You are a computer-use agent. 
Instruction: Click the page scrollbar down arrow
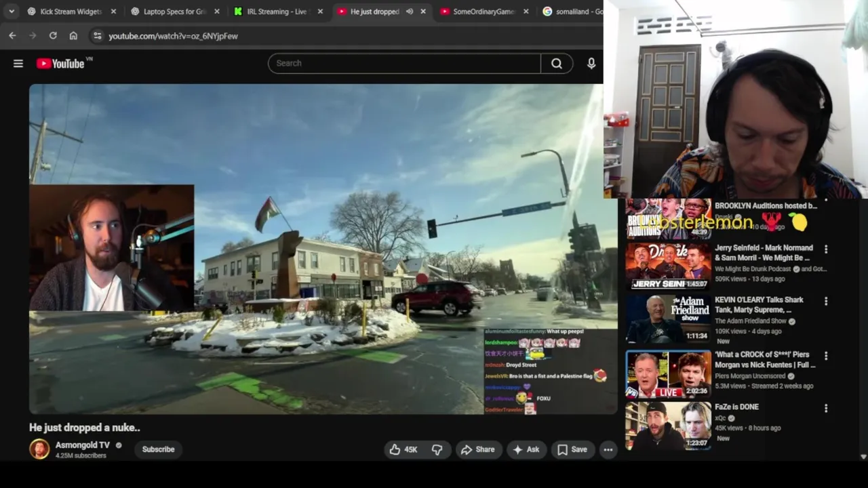(863, 457)
